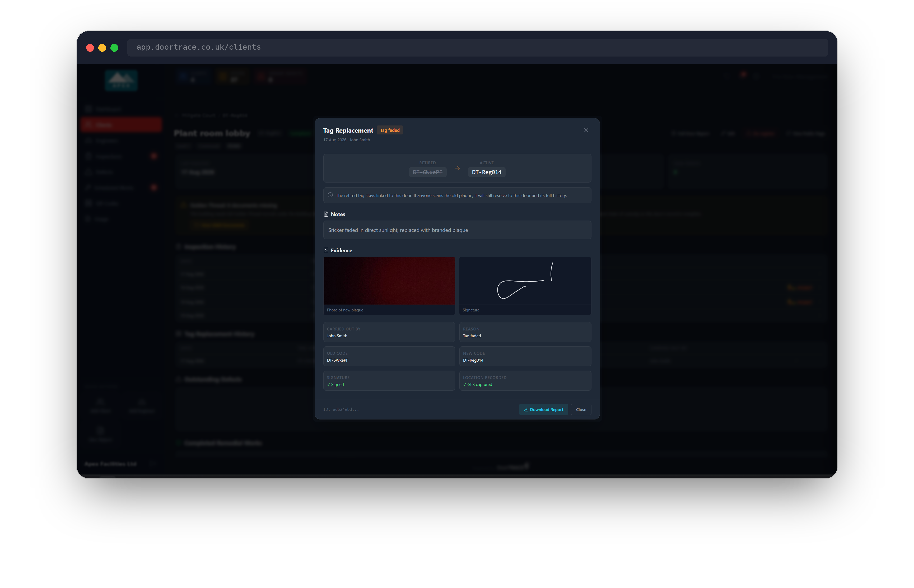The image size is (914, 588).
Task: Click the GPS captured status
Action: click(x=477, y=385)
